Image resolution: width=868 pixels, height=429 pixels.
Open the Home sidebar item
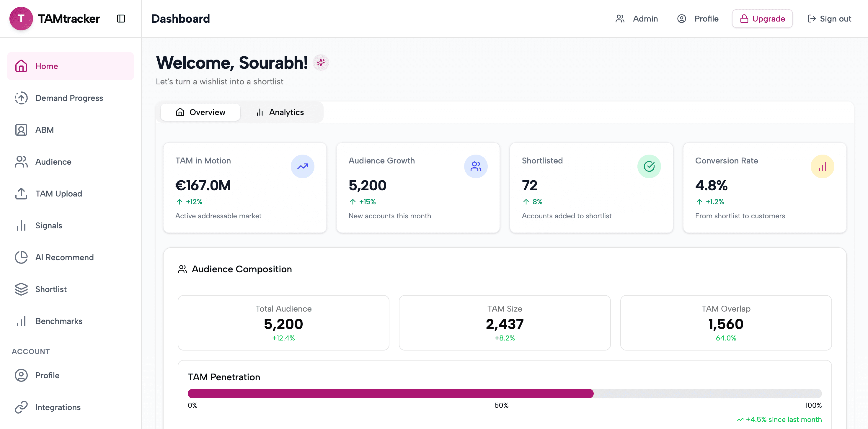pos(71,66)
